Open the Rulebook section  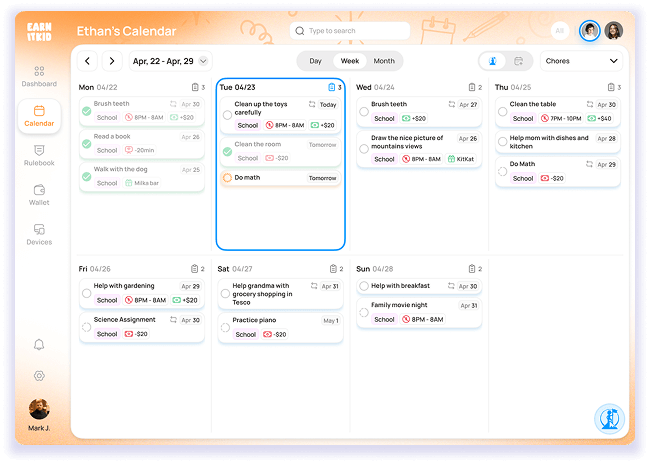[39, 155]
